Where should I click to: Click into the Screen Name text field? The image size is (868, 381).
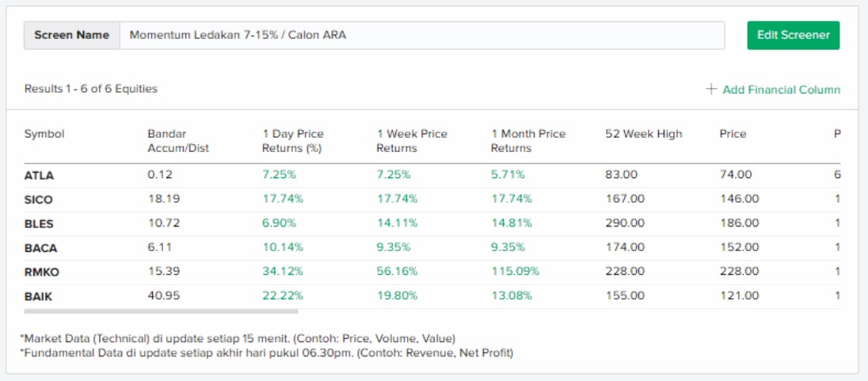[x=421, y=35]
